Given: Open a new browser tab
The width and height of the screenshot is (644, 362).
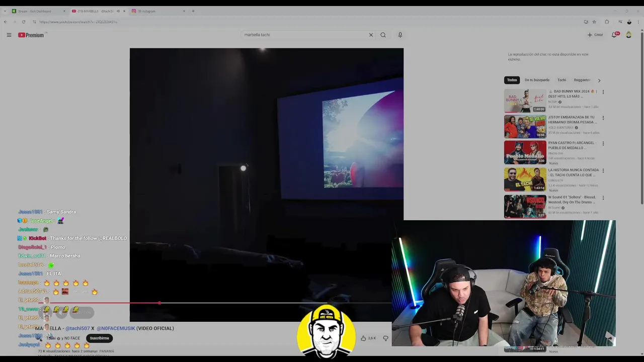Looking at the screenshot, I should click(x=193, y=11).
